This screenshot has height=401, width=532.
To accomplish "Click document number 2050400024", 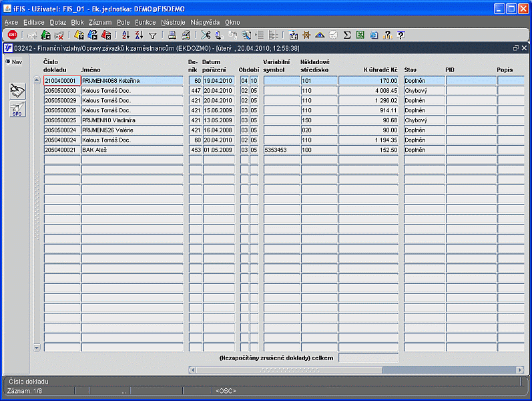I will (x=62, y=140).
